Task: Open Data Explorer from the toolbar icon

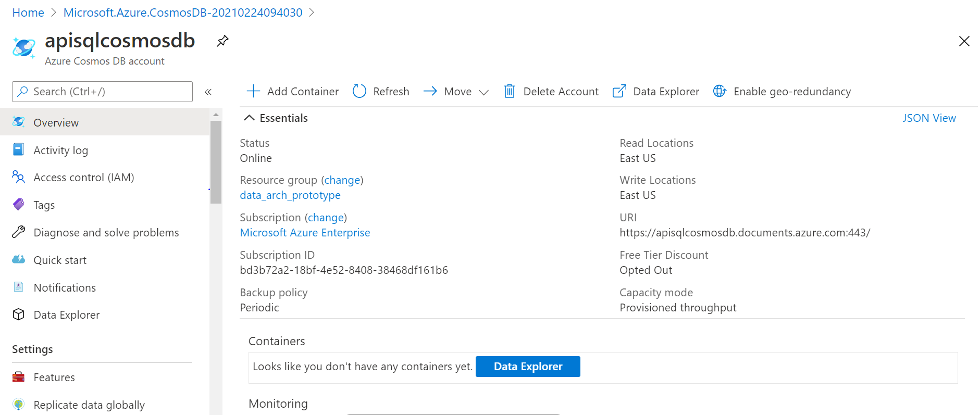Action: click(619, 92)
